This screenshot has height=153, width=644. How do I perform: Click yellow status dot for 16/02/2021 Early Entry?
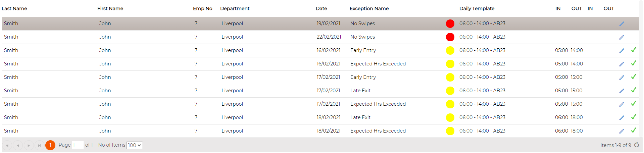click(450, 51)
